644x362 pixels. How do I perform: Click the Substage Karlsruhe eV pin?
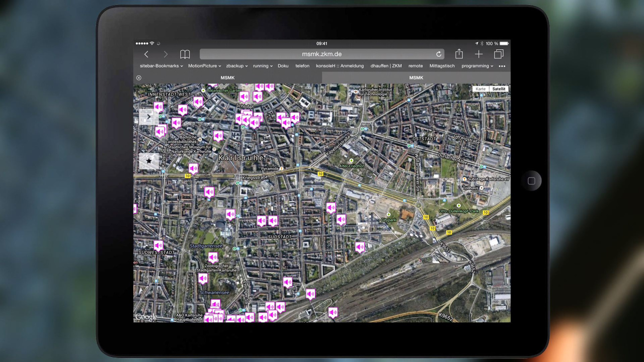[x=464, y=179]
